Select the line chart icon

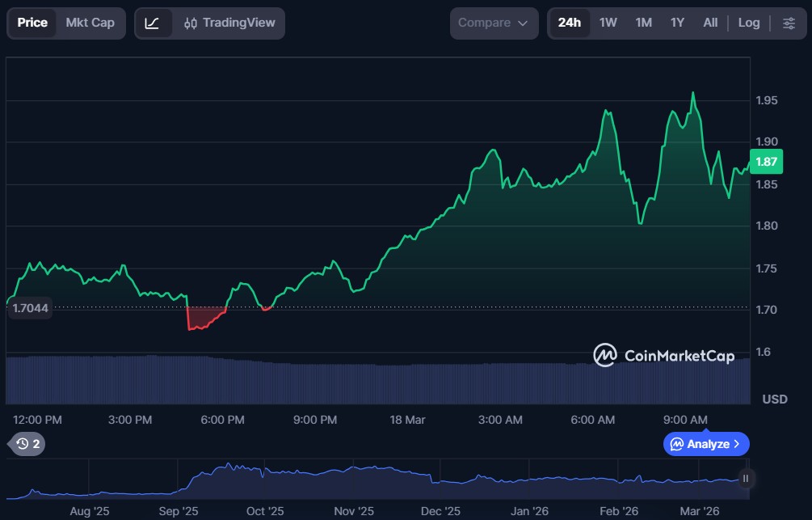(x=152, y=23)
